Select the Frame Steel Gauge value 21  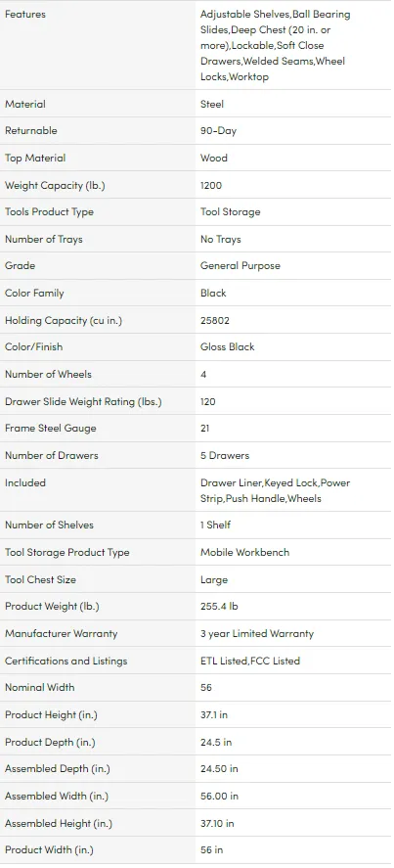coord(204,429)
